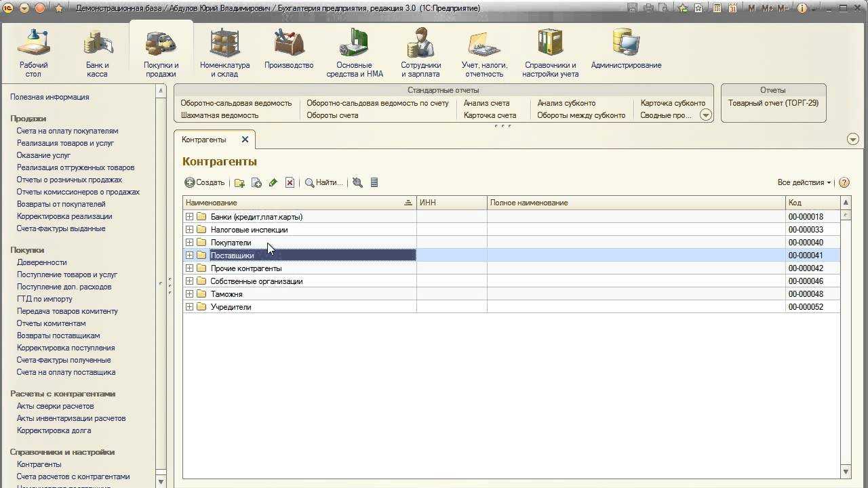Open Реализация товаров и услуг
The image size is (868, 488).
pyautogui.click(x=65, y=143)
